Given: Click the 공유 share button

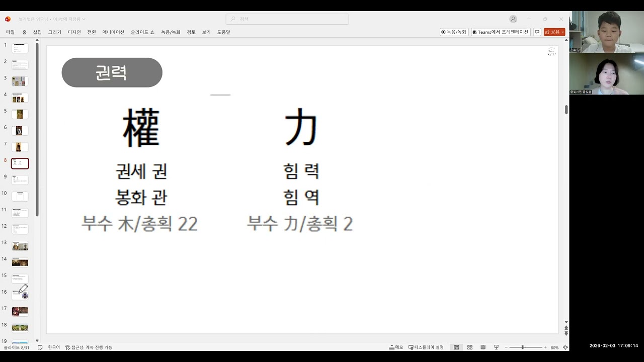Looking at the screenshot, I should (554, 32).
